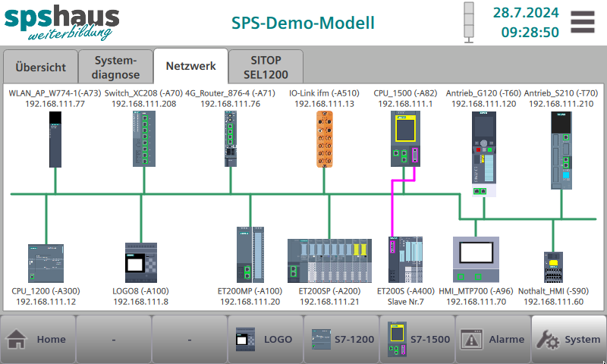Viewport: 607px width, 364px height.
Task: Open the hamburger menu in the header
Action: pos(582,22)
